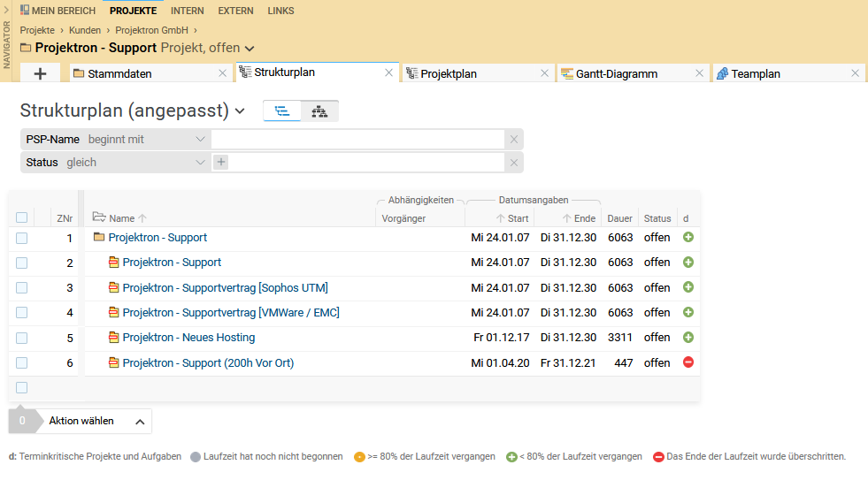868x480 pixels.
Task: Switch to tree list view icon
Action: [281, 111]
